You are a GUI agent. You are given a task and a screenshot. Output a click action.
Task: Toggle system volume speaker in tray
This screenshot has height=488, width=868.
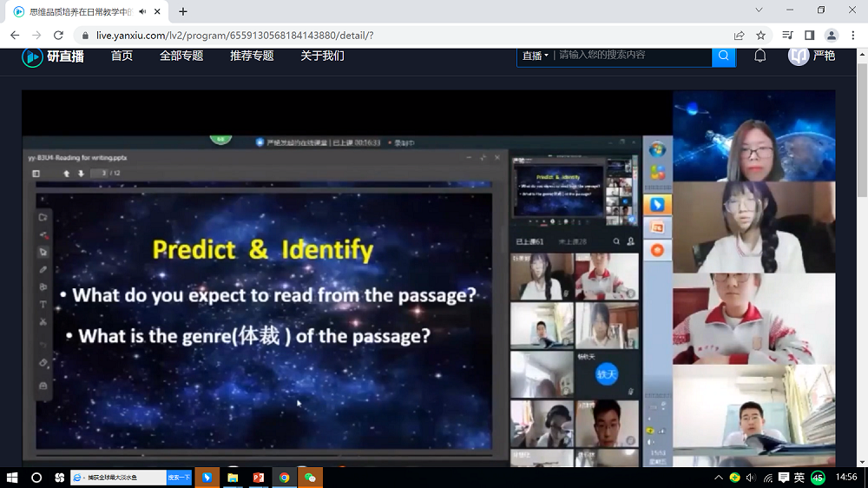click(x=751, y=478)
